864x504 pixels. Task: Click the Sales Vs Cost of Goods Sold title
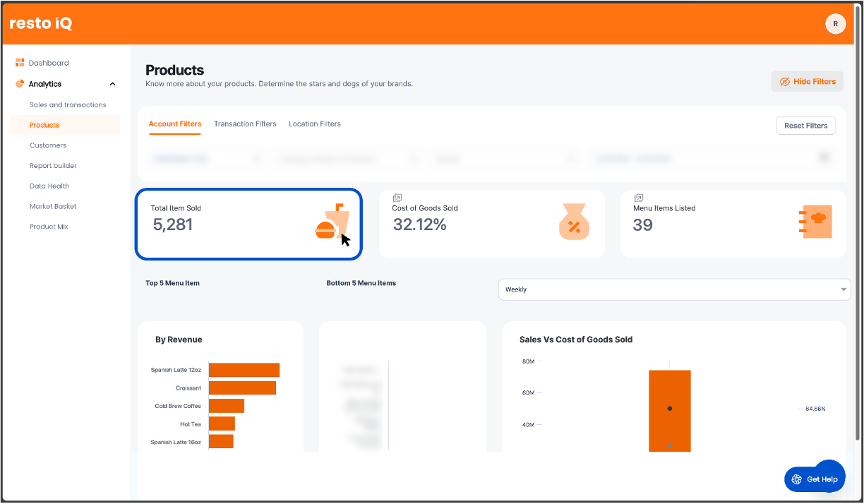point(576,340)
